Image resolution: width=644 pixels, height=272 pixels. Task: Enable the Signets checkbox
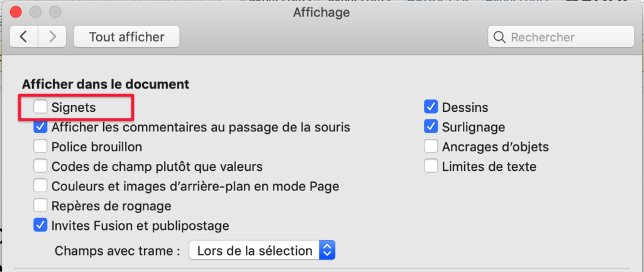click(x=41, y=107)
